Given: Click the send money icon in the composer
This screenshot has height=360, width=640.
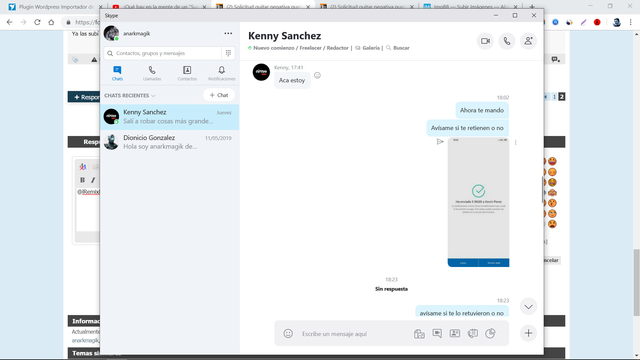Looking at the screenshot, I should (473, 333).
